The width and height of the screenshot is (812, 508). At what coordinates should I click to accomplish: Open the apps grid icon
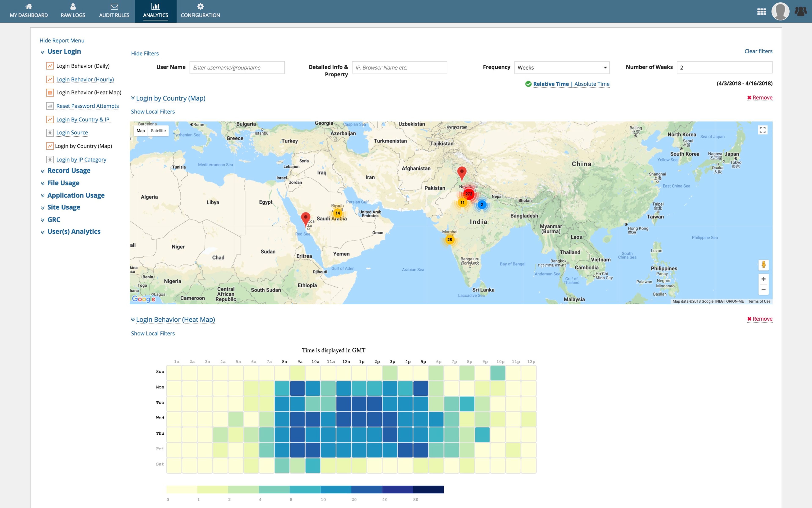pos(761,12)
